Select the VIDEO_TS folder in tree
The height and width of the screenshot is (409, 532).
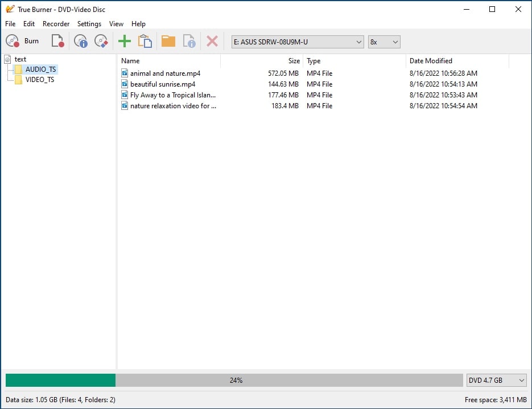point(39,80)
